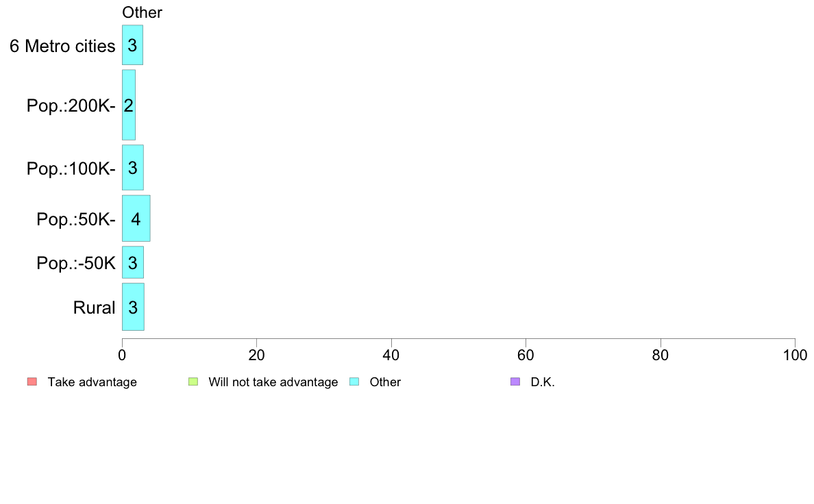The height and width of the screenshot is (504, 814).
Task: Click the Pop.:50K- category label
Action: [76, 220]
